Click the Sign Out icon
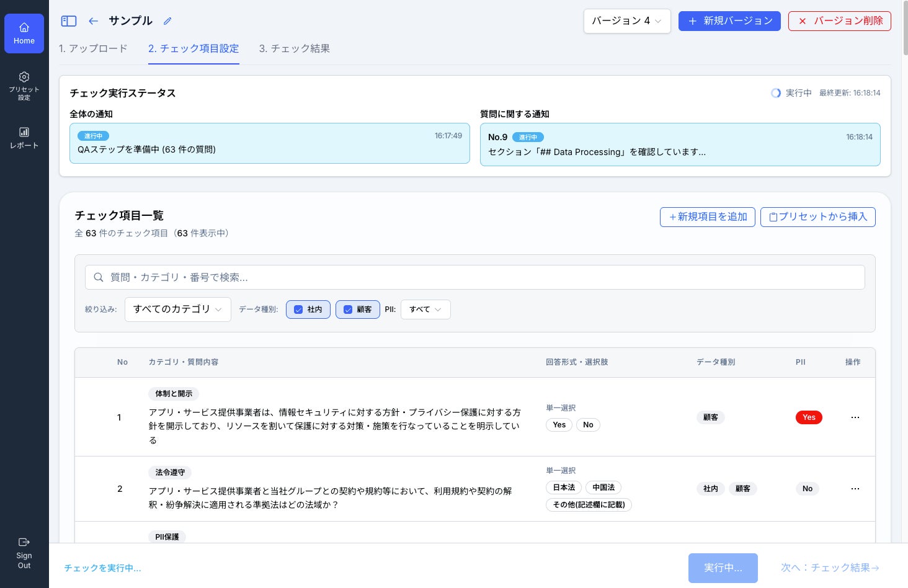 click(24, 543)
